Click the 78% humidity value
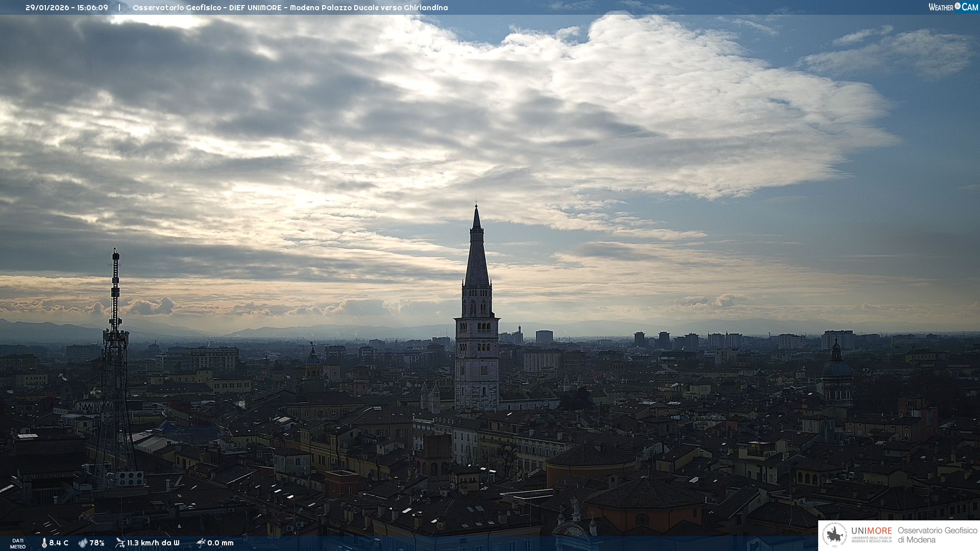The width and height of the screenshot is (980, 551). point(97,543)
